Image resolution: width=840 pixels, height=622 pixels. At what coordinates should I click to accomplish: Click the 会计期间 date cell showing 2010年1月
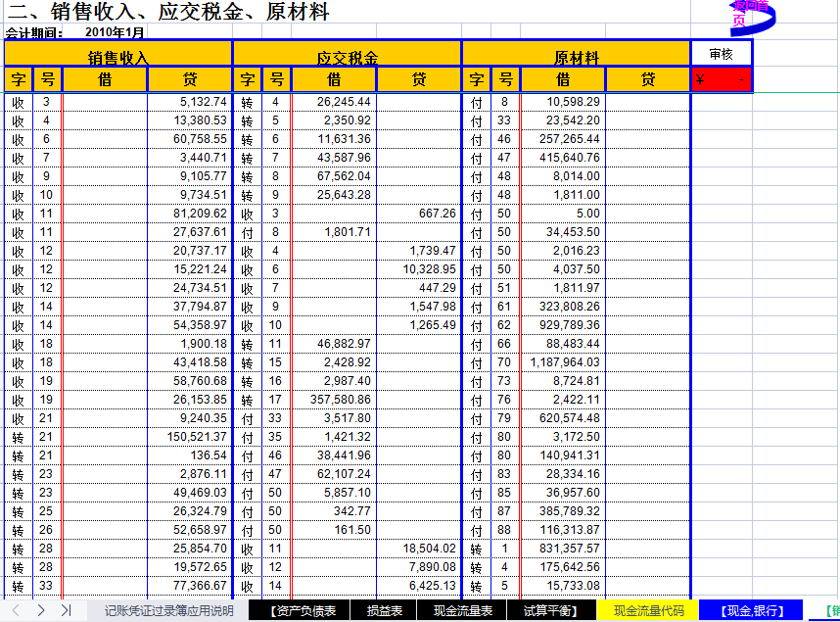tap(108, 30)
